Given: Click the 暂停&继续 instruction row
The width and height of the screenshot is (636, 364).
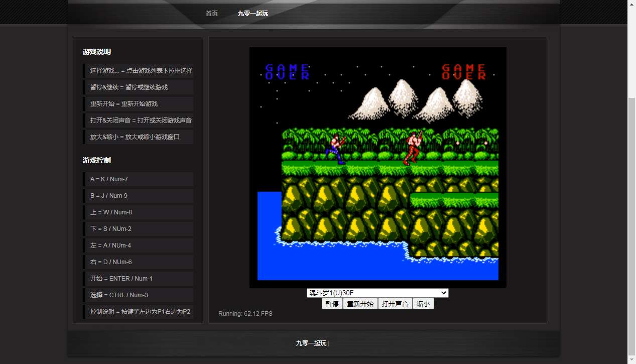Looking at the screenshot, I should click(x=138, y=87).
